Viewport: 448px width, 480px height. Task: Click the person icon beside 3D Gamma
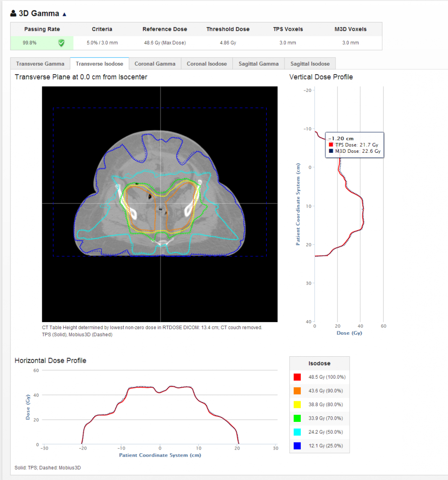coord(13,14)
